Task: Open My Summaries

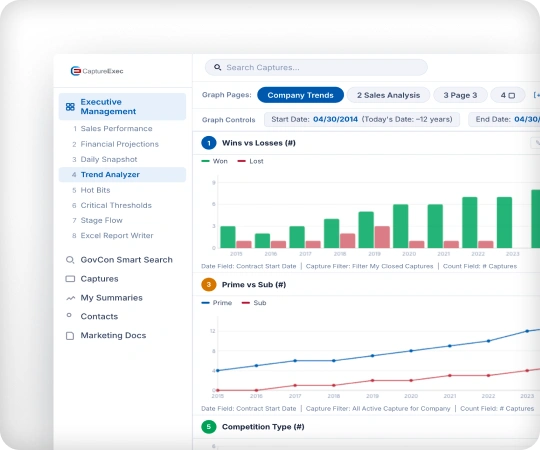Action: click(x=111, y=298)
